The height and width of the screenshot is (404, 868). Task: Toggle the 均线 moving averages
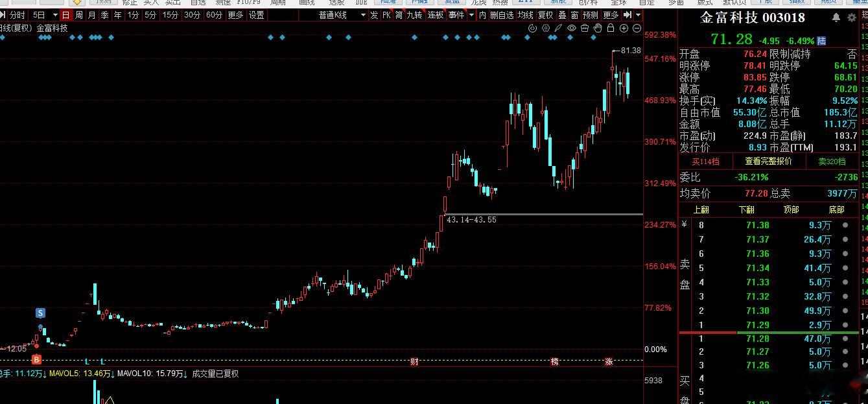coord(525,15)
